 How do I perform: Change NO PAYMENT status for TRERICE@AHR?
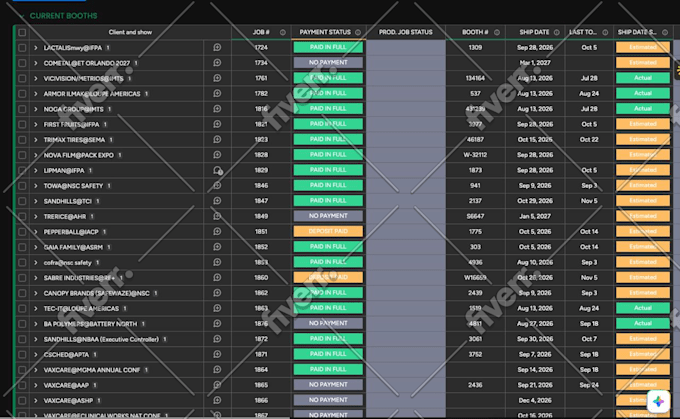pos(328,216)
